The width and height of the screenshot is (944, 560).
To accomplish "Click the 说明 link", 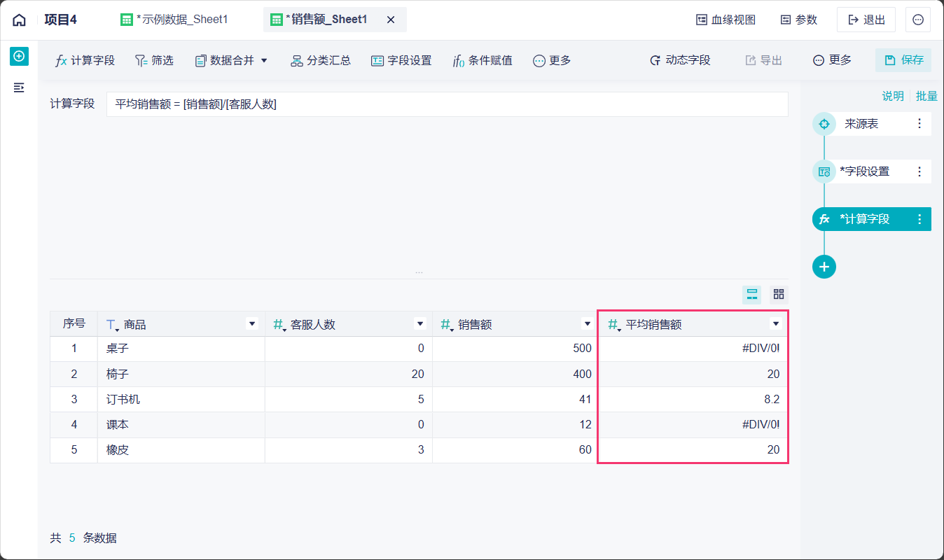I will [x=893, y=96].
